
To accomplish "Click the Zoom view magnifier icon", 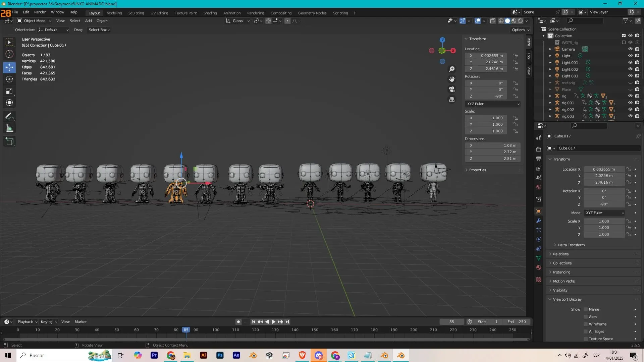I will click(x=452, y=69).
